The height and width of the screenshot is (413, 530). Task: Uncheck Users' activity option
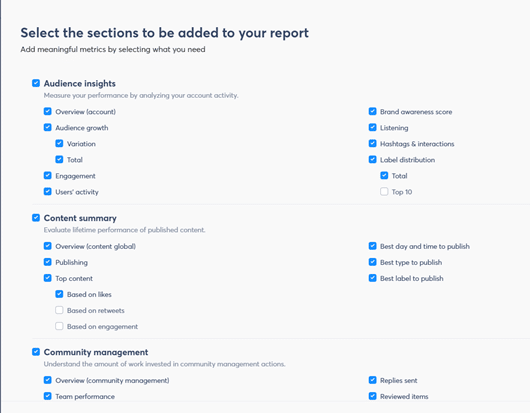pos(48,192)
